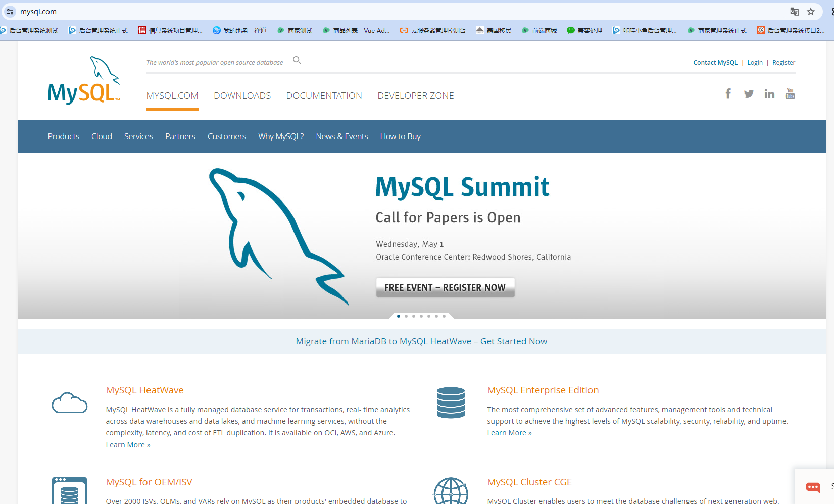The width and height of the screenshot is (834, 504).
Task: Click the database icon beside MySQL Enterprise Edition
Action: 451,402
